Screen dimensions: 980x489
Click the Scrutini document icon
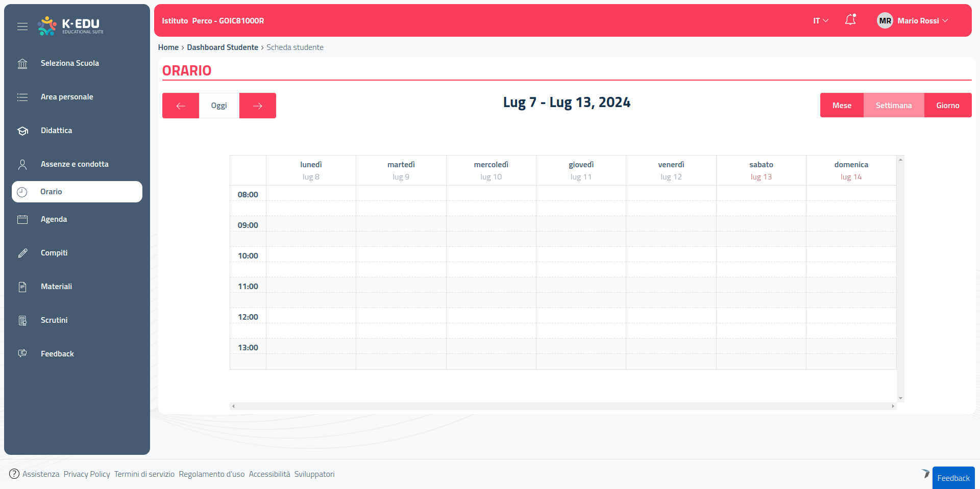tap(22, 321)
